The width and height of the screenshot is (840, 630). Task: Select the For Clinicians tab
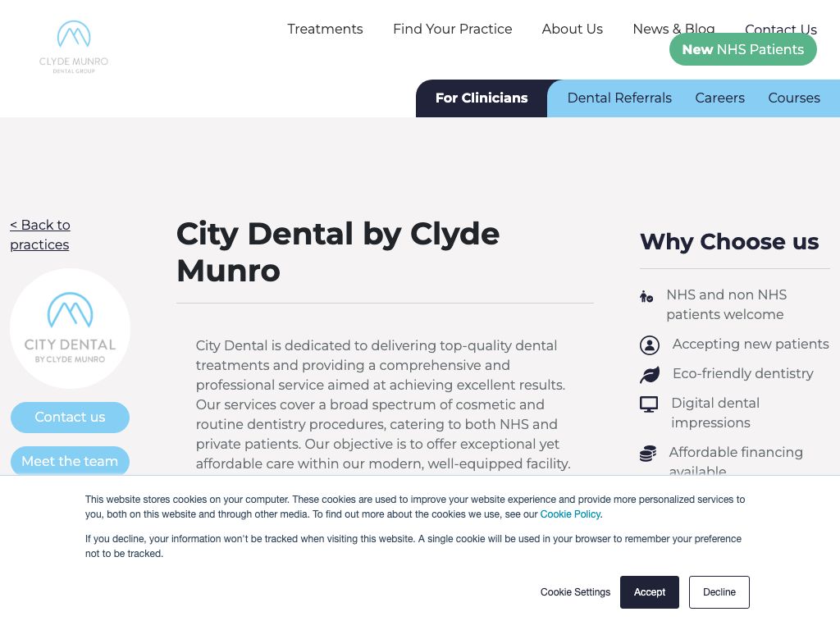click(x=481, y=98)
